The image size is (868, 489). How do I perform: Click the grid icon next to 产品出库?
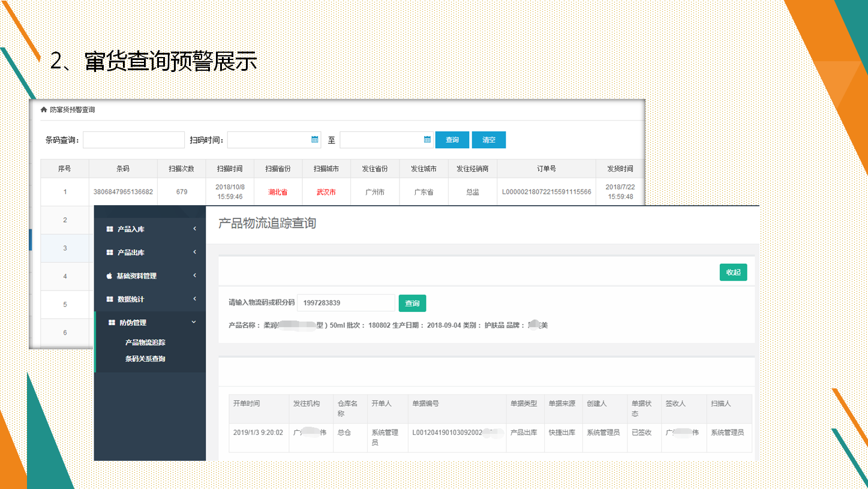[x=110, y=253]
